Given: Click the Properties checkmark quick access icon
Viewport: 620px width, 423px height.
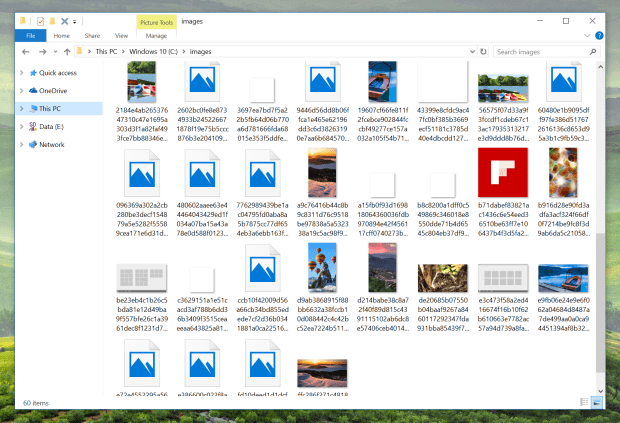Looking at the screenshot, I should tap(40, 21).
